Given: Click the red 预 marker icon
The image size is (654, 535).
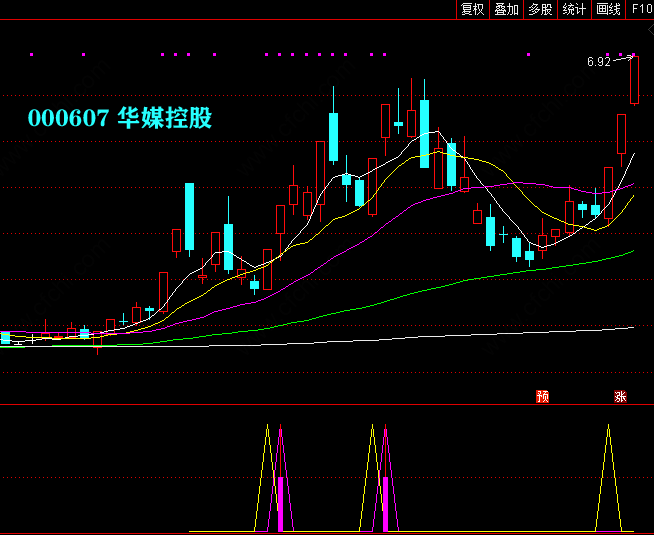Looking at the screenshot, I should pyautogui.click(x=543, y=397).
